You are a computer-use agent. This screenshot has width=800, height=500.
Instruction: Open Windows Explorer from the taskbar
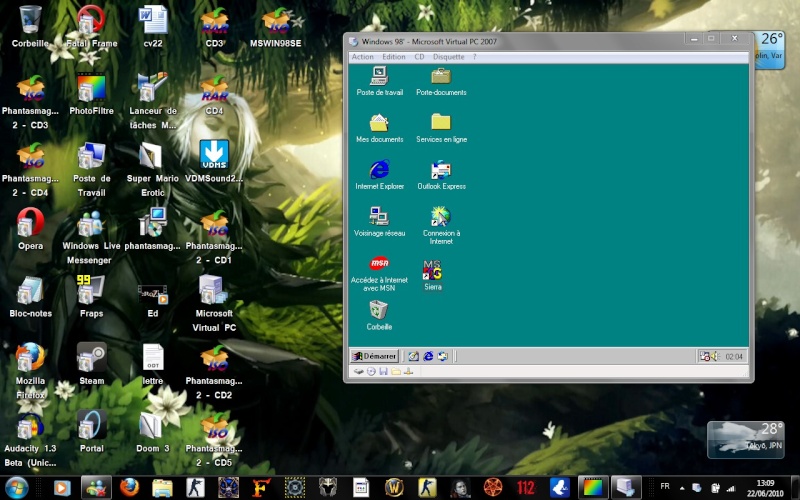[x=162, y=488]
